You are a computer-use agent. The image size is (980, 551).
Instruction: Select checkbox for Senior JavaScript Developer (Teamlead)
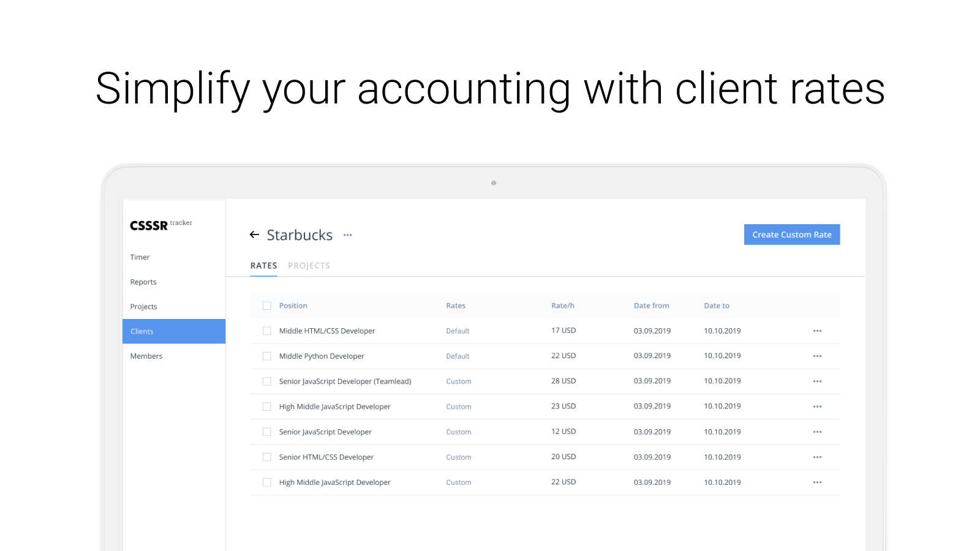(267, 381)
